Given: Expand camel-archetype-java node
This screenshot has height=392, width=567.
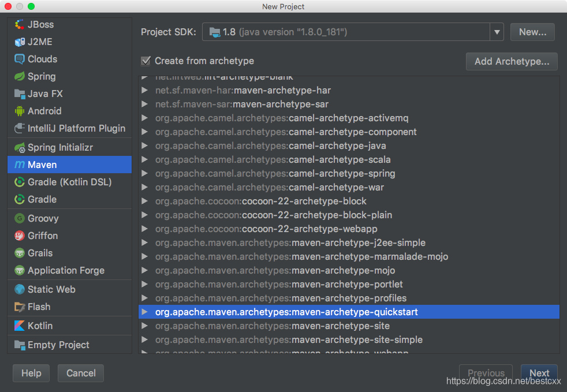Looking at the screenshot, I should [145, 145].
